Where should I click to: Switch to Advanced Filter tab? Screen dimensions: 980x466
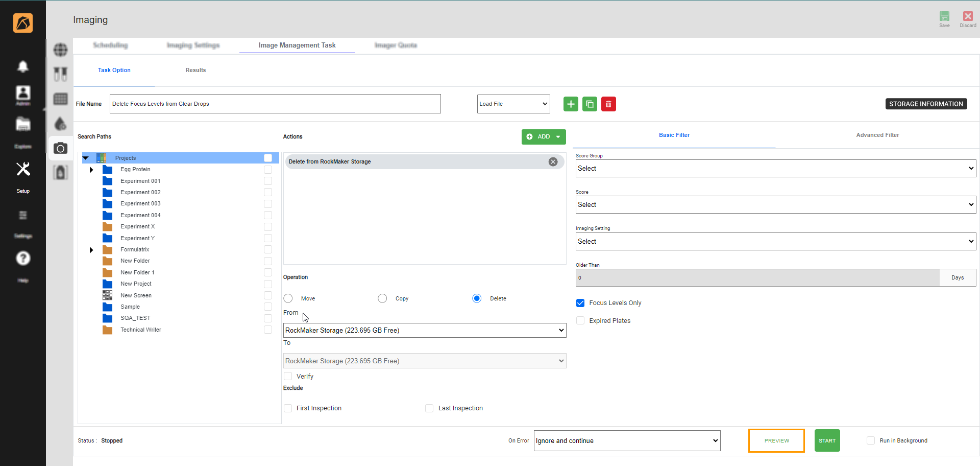(877, 135)
